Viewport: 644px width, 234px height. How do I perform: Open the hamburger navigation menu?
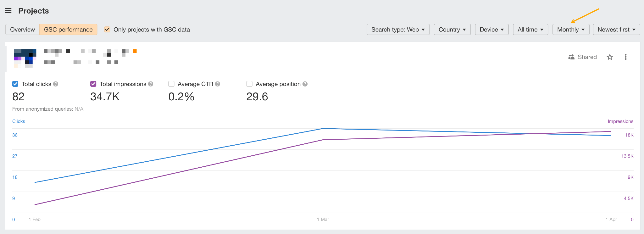pyautogui.click(x=8, y=11)
